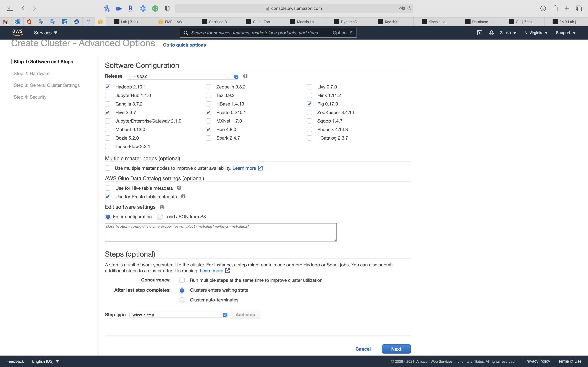Click info icon next to Release dropdown
Viewport: 588px width, 367px height.
click(245, 76)
